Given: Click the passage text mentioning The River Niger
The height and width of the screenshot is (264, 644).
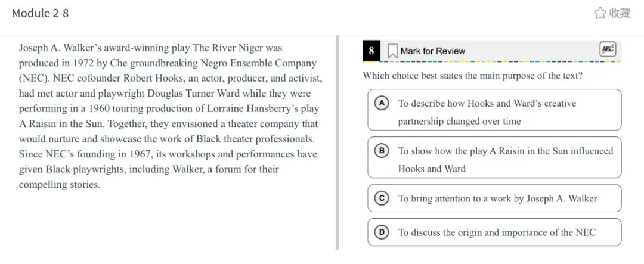Looking at the screenshot, I should pos(150,48).
